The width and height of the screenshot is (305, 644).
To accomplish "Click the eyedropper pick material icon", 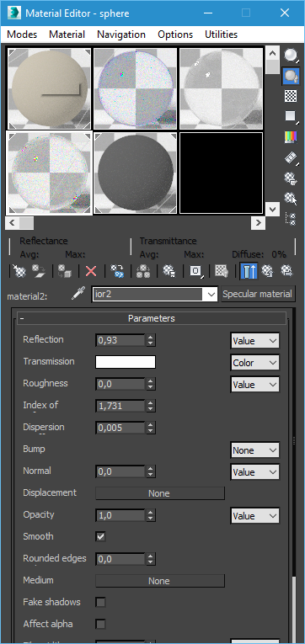I will pyautogui.click(x=78, y=294).
